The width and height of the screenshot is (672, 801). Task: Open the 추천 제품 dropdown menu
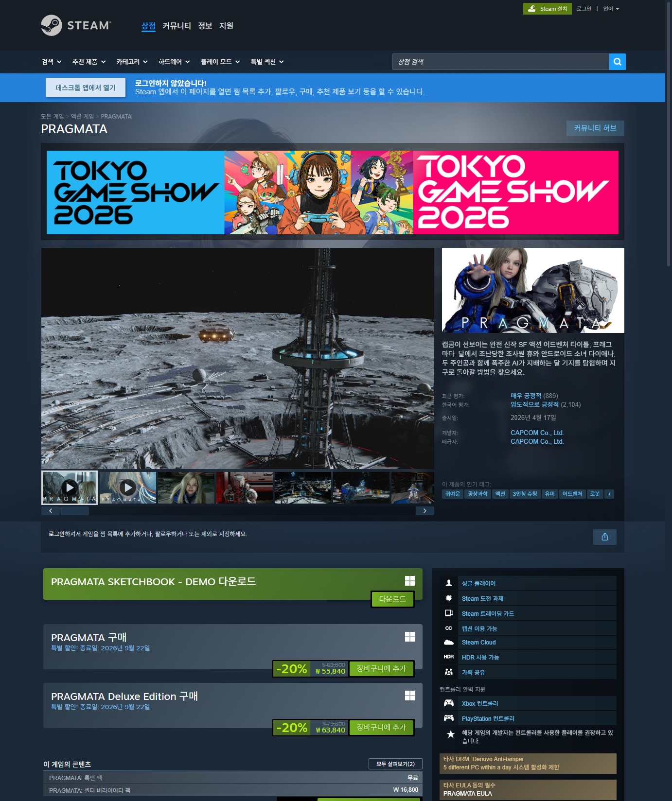point(89,62)
